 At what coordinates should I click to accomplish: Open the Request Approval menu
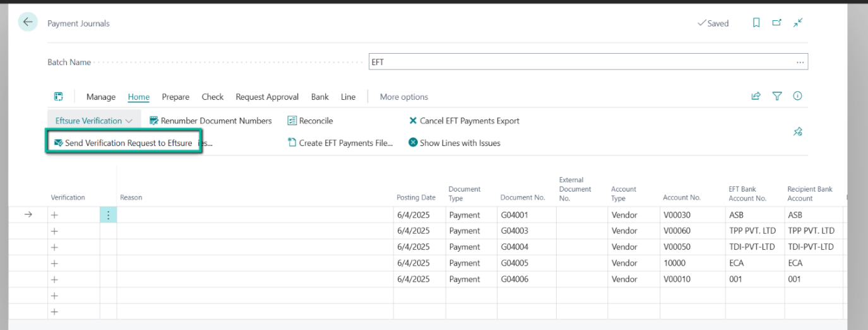pyautogui.click(x=267, y=97)
